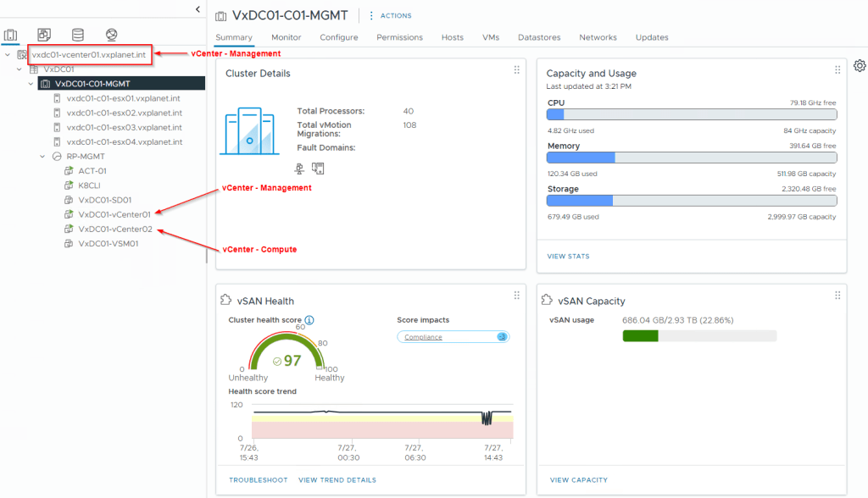Click VM icon beside VxDC01-VSM01
Image resolution: width=868 pixels, height=498 pixels.
tap(69, 243)
